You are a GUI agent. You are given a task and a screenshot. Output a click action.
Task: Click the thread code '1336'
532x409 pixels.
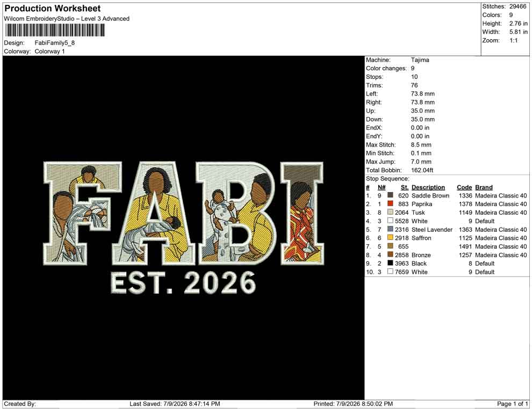tap(465, 195)
